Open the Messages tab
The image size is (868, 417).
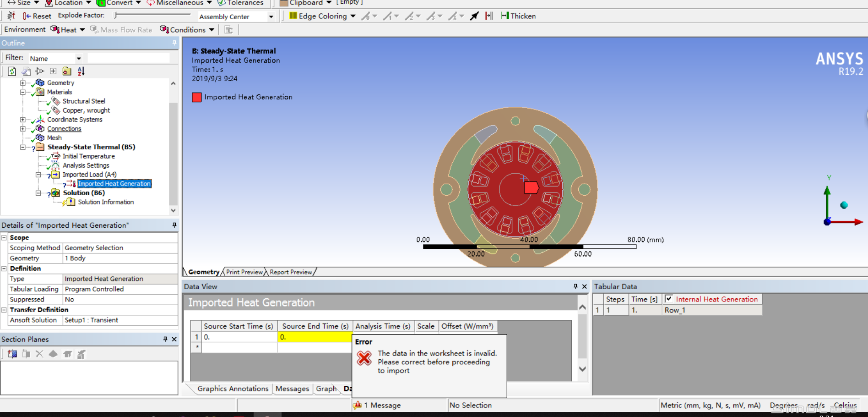click(292, 389)
